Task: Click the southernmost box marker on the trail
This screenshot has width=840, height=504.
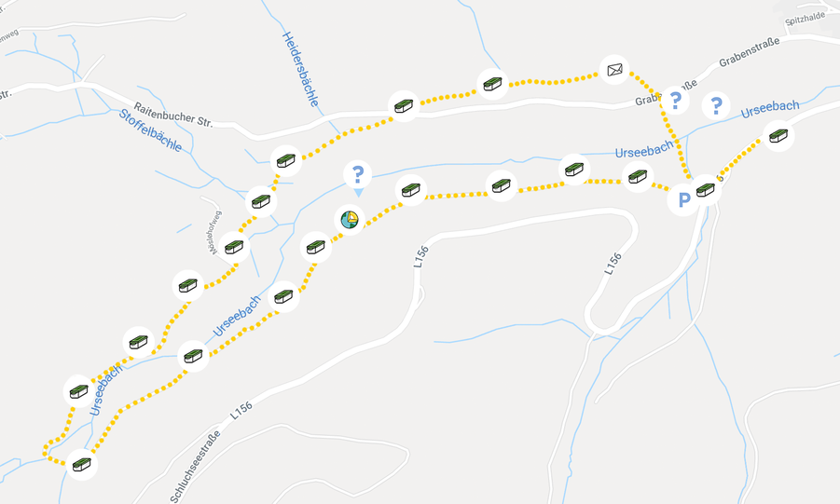Action: (82, 464)
